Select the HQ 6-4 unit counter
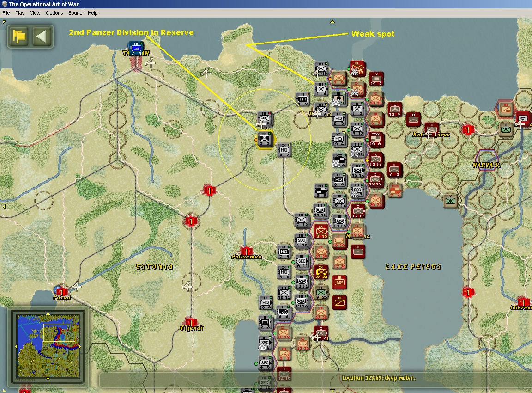The image size is (532, 393). (339, 180)
